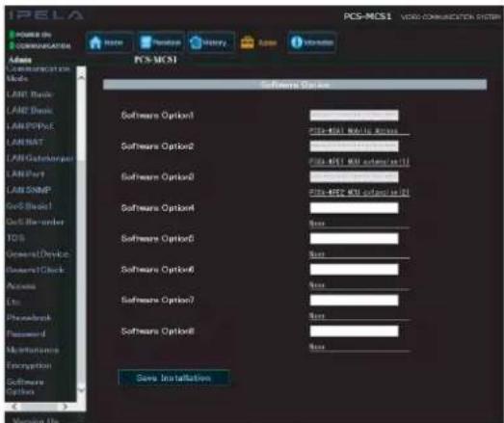Go to the Home page

tap(109, 42)
